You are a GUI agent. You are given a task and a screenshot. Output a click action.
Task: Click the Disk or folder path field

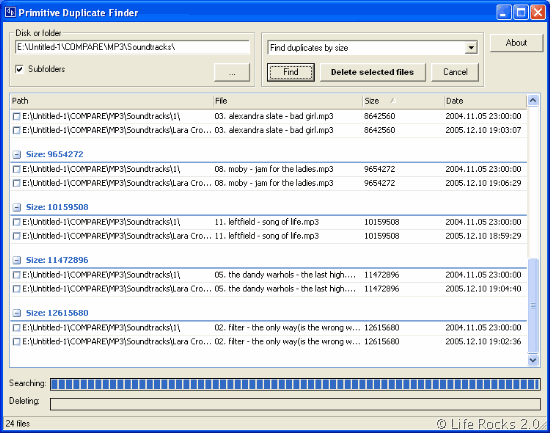coord(132,47)
